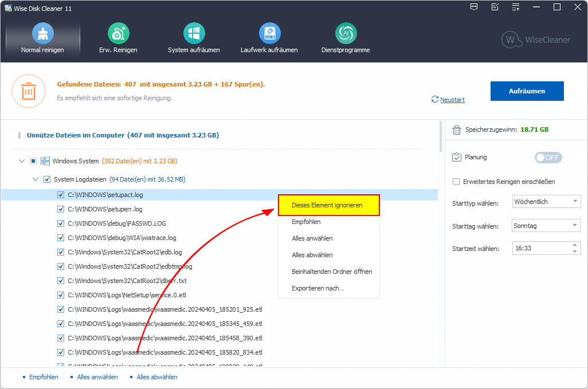Choose Alles anwählen in the context menu
The height and width of the screenshot is (389, 588).
tap(329, 238)
